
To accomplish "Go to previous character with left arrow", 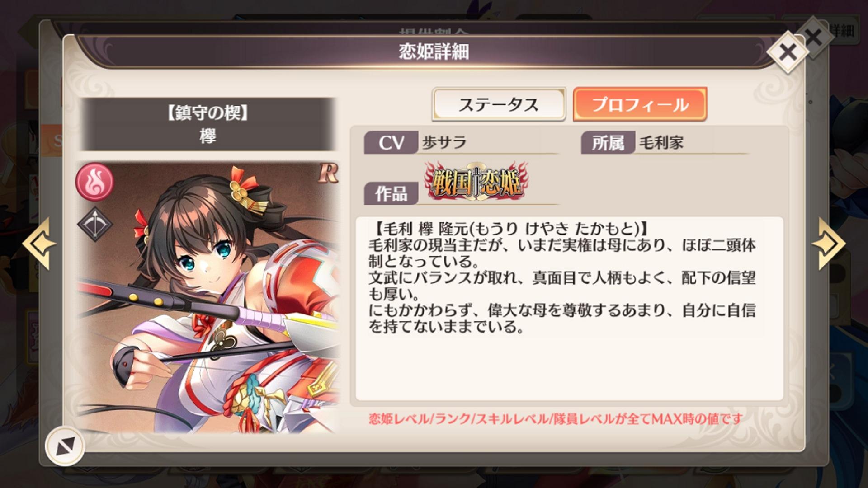I will coord(39,244).
